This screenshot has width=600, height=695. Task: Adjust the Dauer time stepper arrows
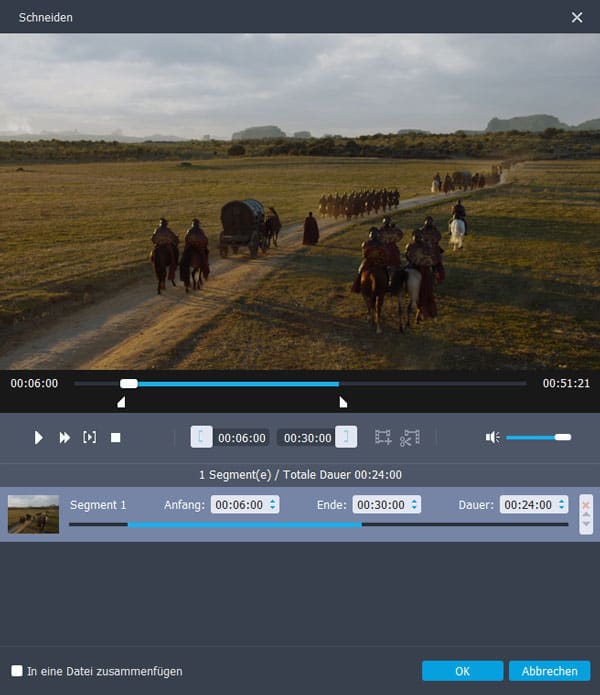(562, 505)
